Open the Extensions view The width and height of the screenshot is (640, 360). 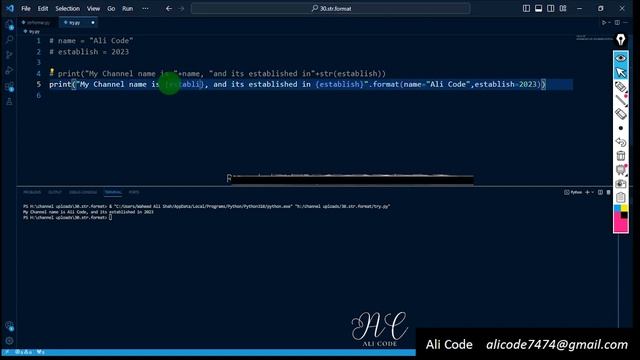9,87
